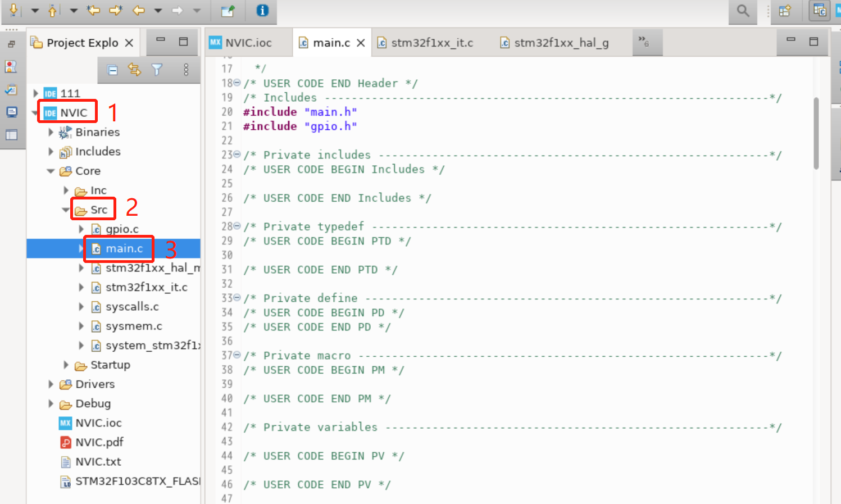
Task: Open Project Explorer view menu dots
Action: (186, 70)
